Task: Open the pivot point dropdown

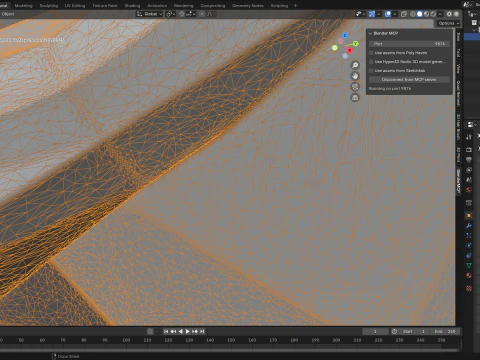Action: (171, 14)
